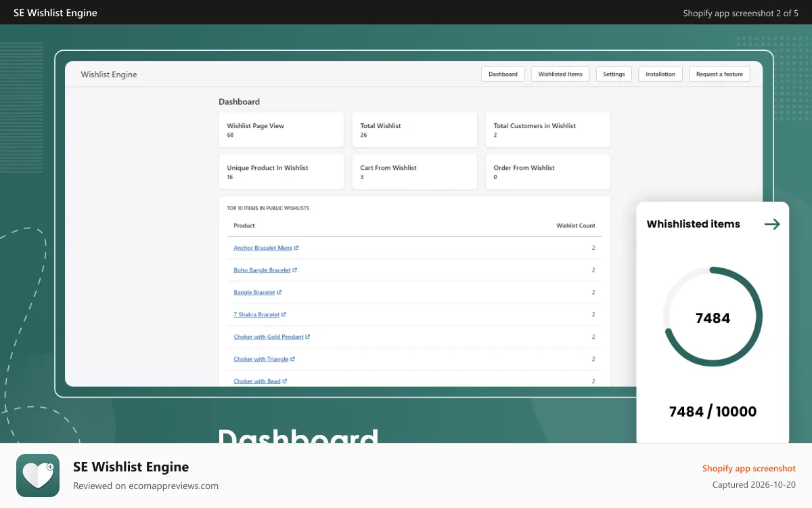812x508 pixels.
Task: Click the Wishlist Engine app title
Action: (109, 75)
